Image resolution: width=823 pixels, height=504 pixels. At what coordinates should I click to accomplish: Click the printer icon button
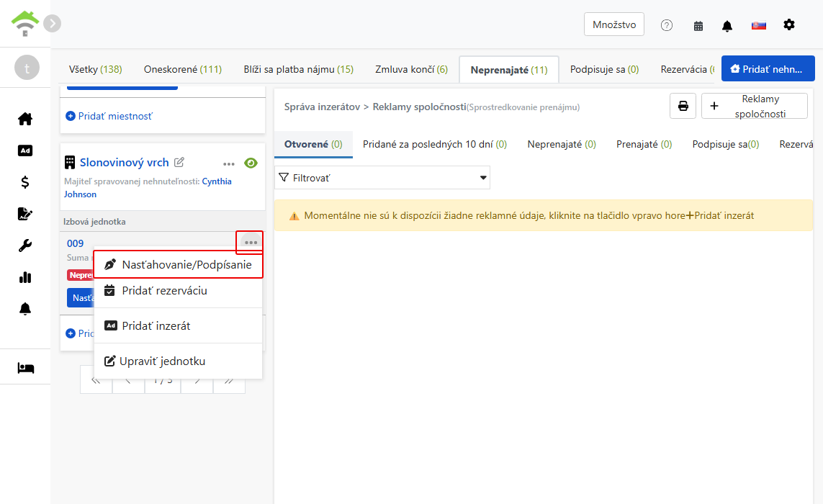point(683,106)
